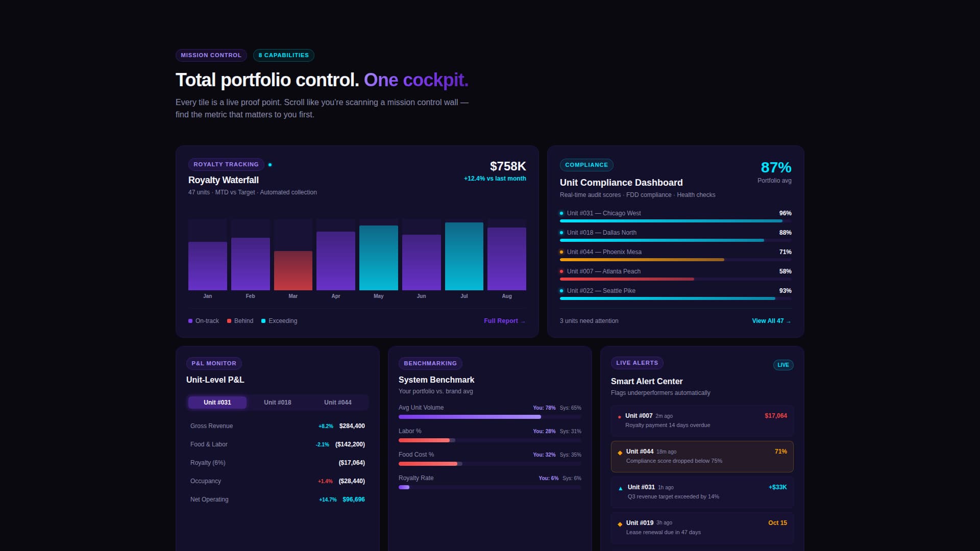
Task: Click the orange status dot for Unit #044
Action: (x=561, y=252)
